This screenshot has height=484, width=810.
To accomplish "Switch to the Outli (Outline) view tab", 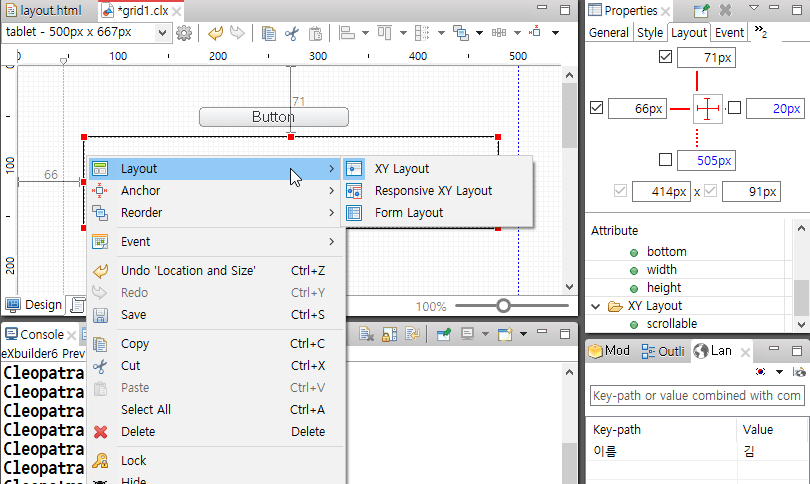I will (663, 351).
